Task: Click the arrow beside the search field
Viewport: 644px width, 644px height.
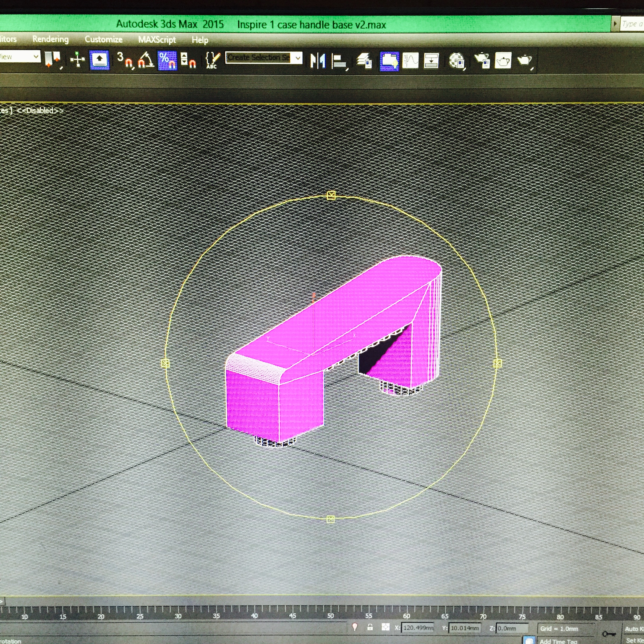Action: (x=615, y=24)
